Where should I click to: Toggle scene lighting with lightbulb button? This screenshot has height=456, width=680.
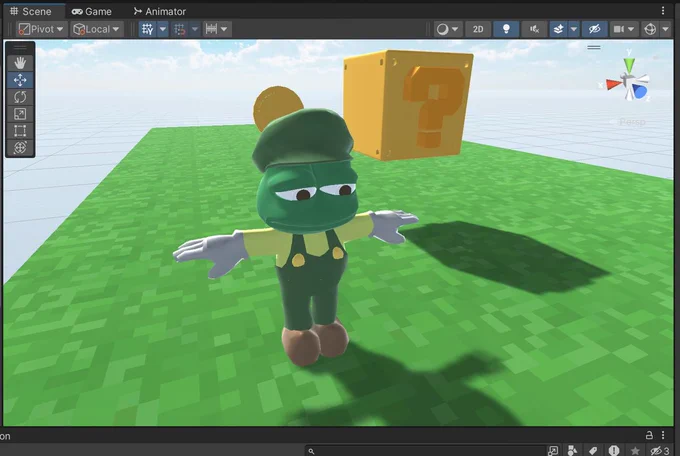[x=506, y=29]
